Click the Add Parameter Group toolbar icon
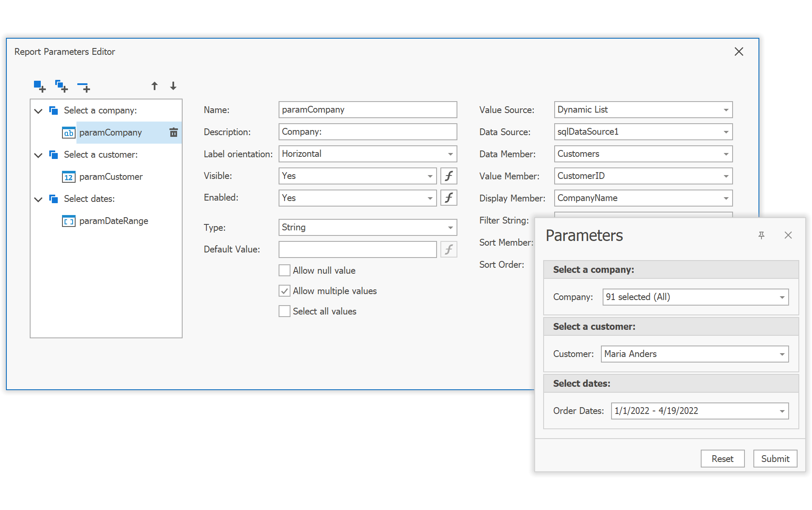This screenshot has height=510, width=812. click(61, 86)
